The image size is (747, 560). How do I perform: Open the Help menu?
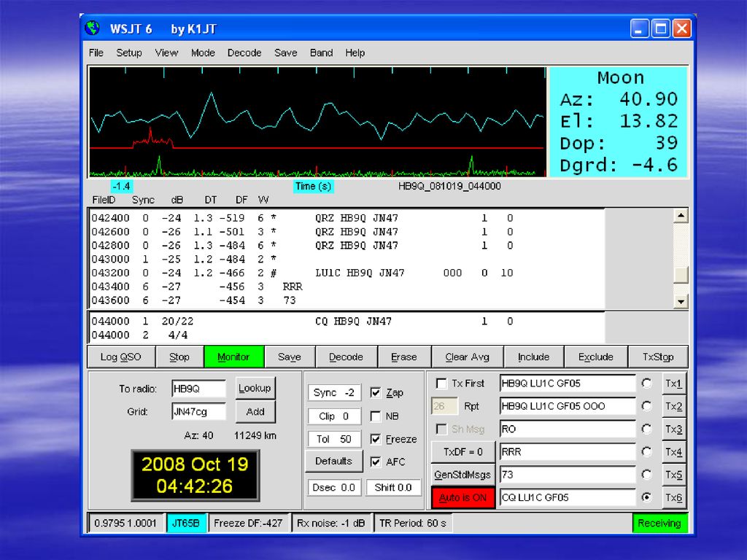coord(355,52)
